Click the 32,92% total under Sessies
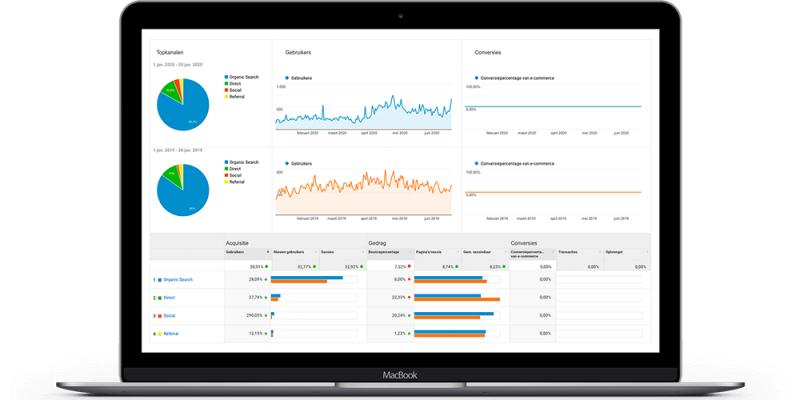Viewport: 800px width, 400px height. [x=351, y=266]
